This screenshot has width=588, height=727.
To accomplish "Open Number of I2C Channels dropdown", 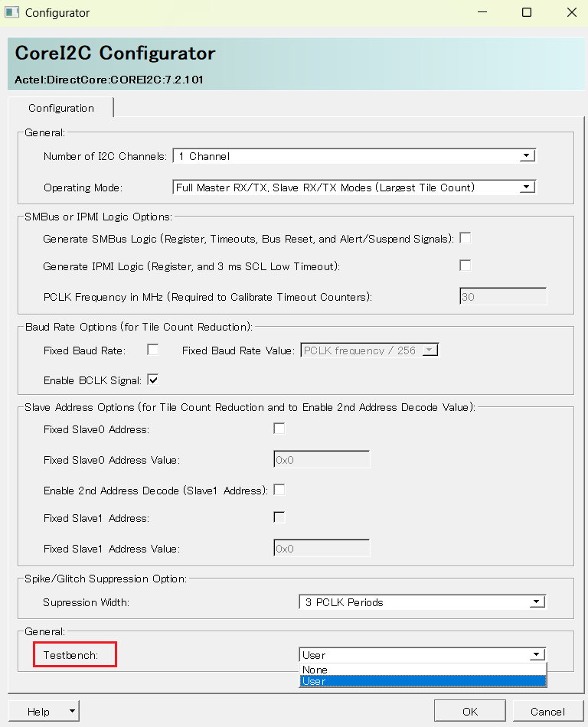I will [x=527, y=156].
